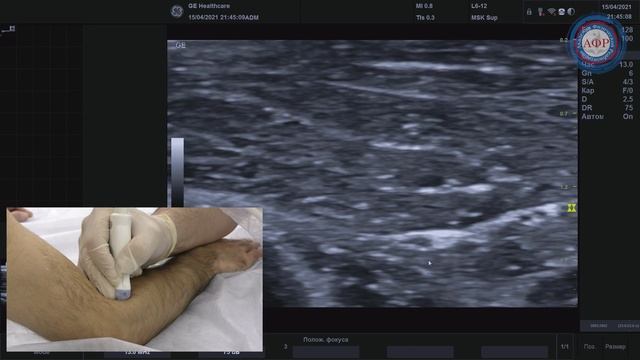
Task: Click the GE logo in header
Action: (x=177, y=11)
